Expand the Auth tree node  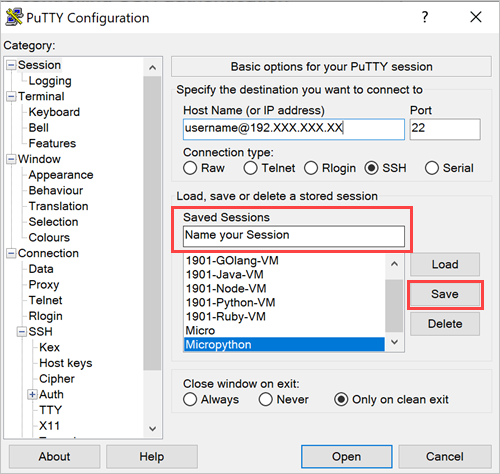[x=32, y=395]
